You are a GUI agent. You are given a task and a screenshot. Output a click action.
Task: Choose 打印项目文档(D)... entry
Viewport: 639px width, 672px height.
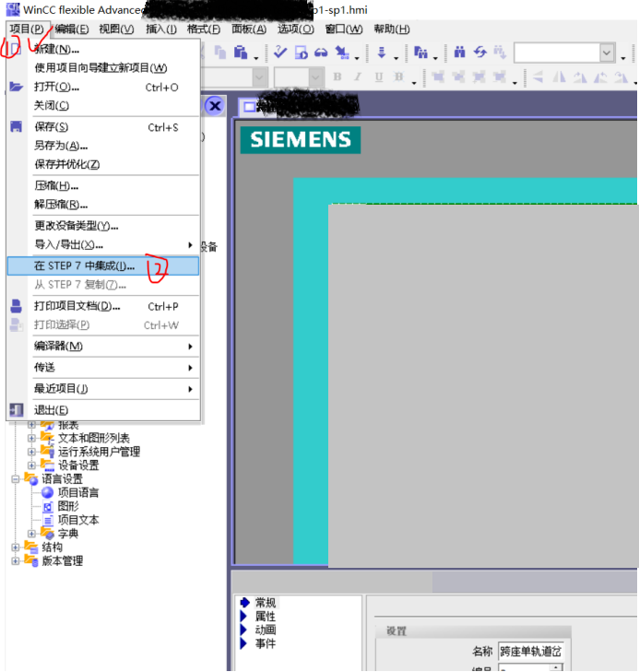103,306
